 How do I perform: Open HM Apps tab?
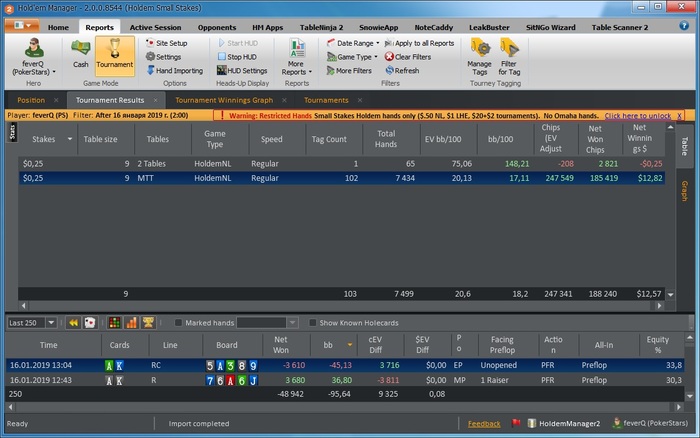267,27
